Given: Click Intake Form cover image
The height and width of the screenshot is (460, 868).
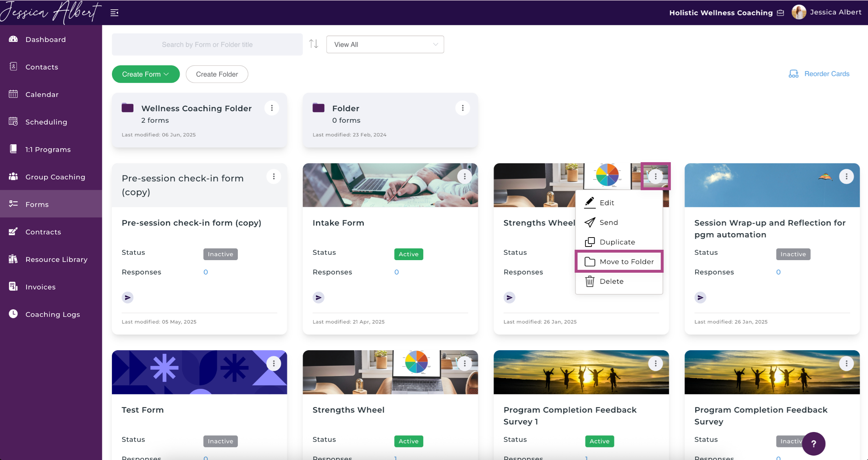Looking at the screenshot, I should (x=390, y=185).
